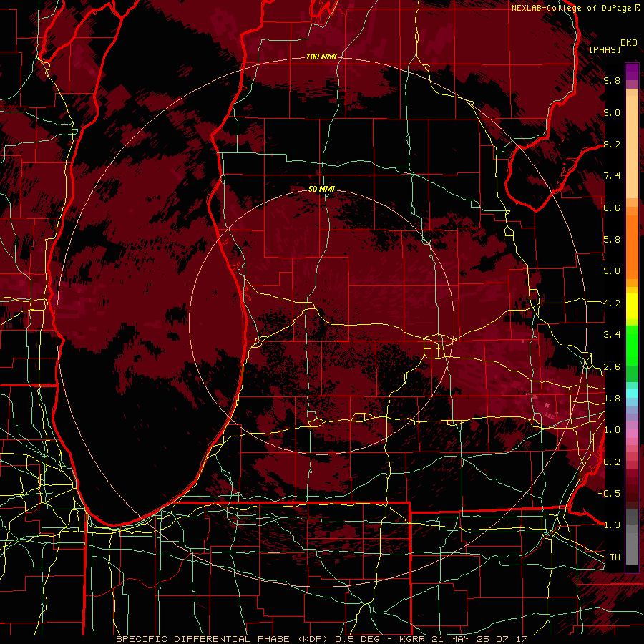Click the 07:17 timestamp in footer

(x=512, y=639)
